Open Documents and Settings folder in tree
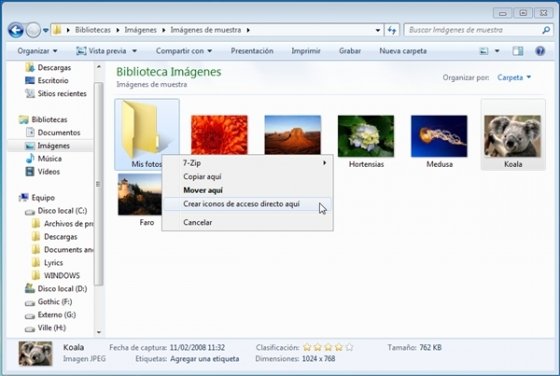Viewport: 560px width, 376px height. (x=63, y=250)
